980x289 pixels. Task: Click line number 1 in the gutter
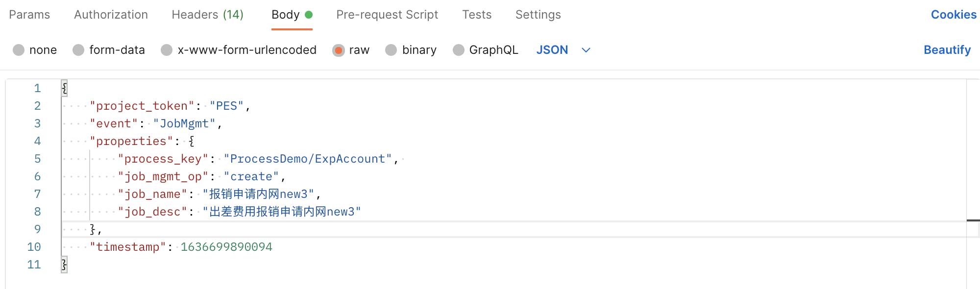(37, 88)
